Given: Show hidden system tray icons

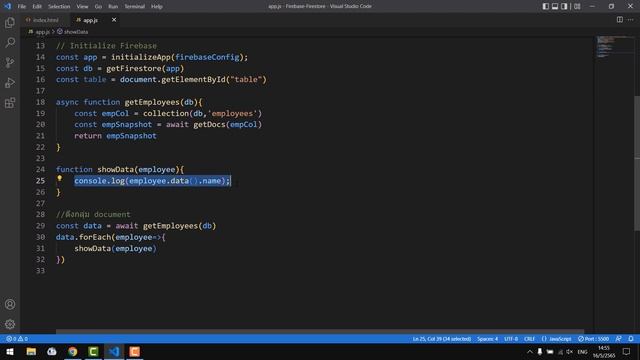Looking at the screenshot, I should coord(529,351).
